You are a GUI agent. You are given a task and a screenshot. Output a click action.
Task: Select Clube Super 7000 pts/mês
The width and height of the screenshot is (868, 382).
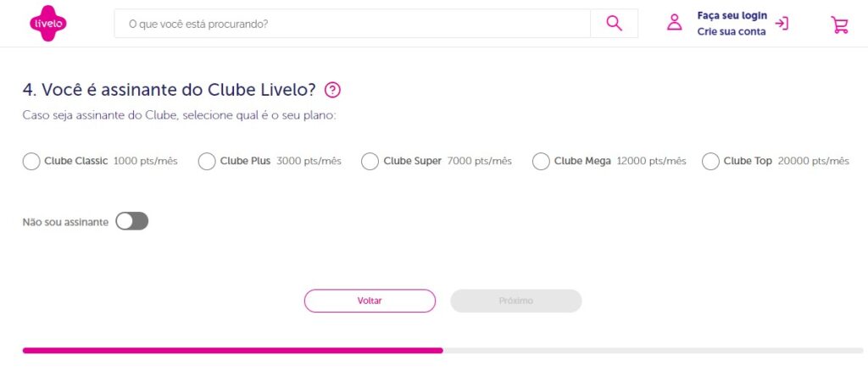point(370,161)
